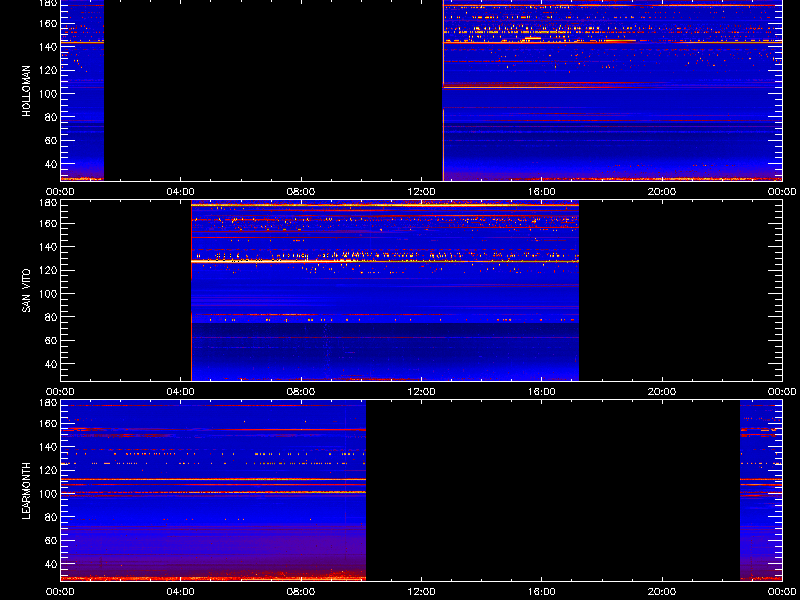
Task: Select the 08:00 time label under Holloman plot
Action: tap(301, 192)
